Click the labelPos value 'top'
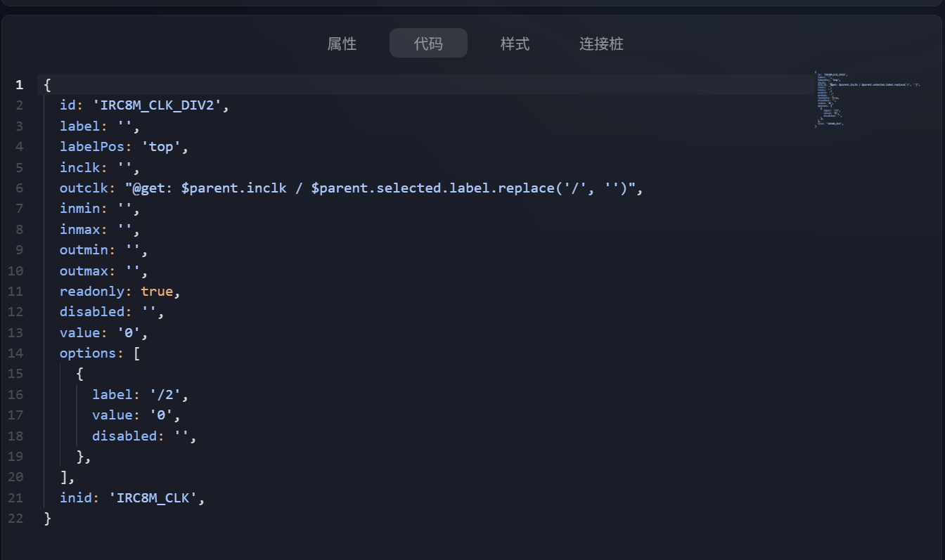 pos(161,147)
